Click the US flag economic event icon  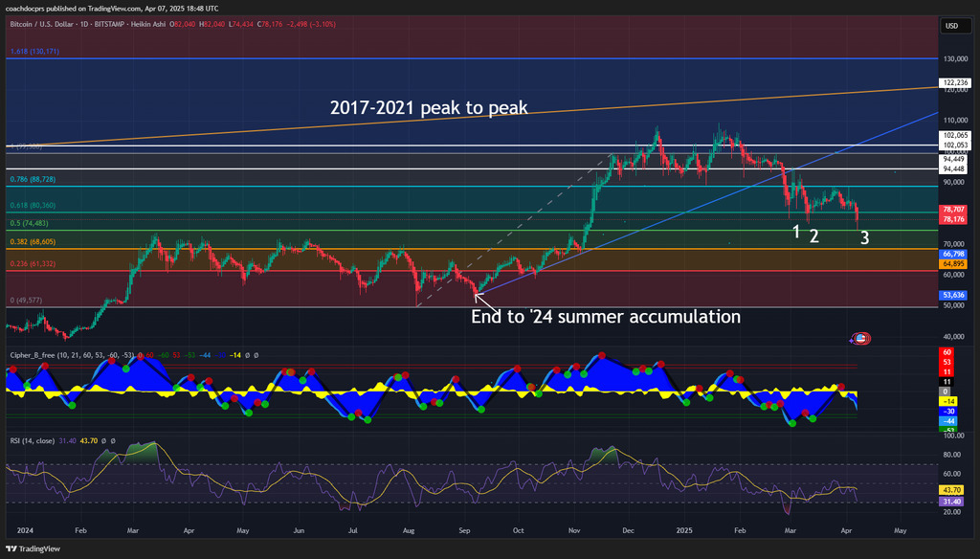pyautogui.click(x=860, y=339)
